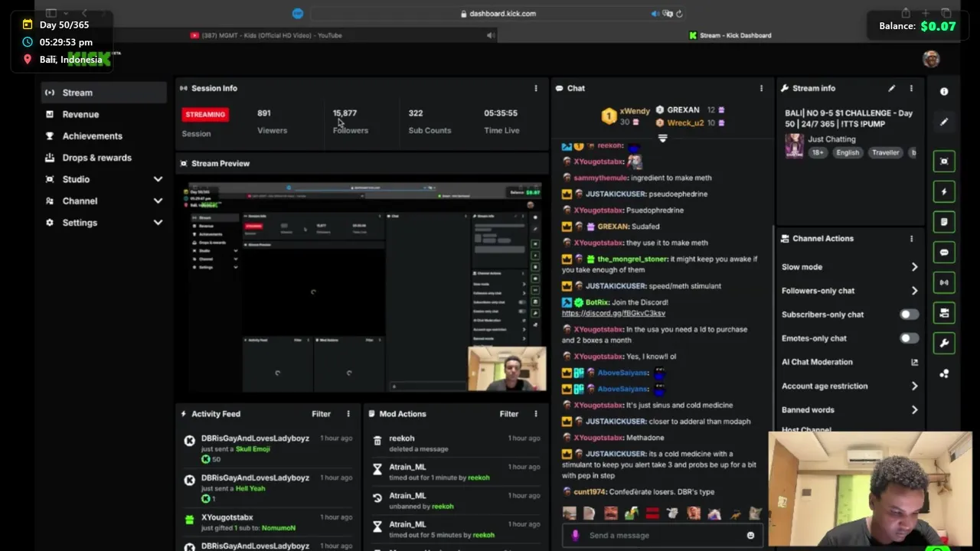Open Stream info three-dot options

point(911,88)
